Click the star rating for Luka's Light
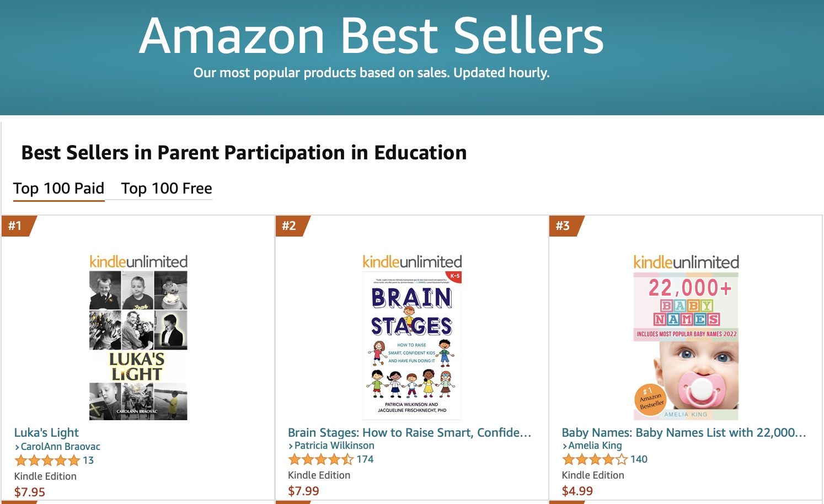 [47, 460]
